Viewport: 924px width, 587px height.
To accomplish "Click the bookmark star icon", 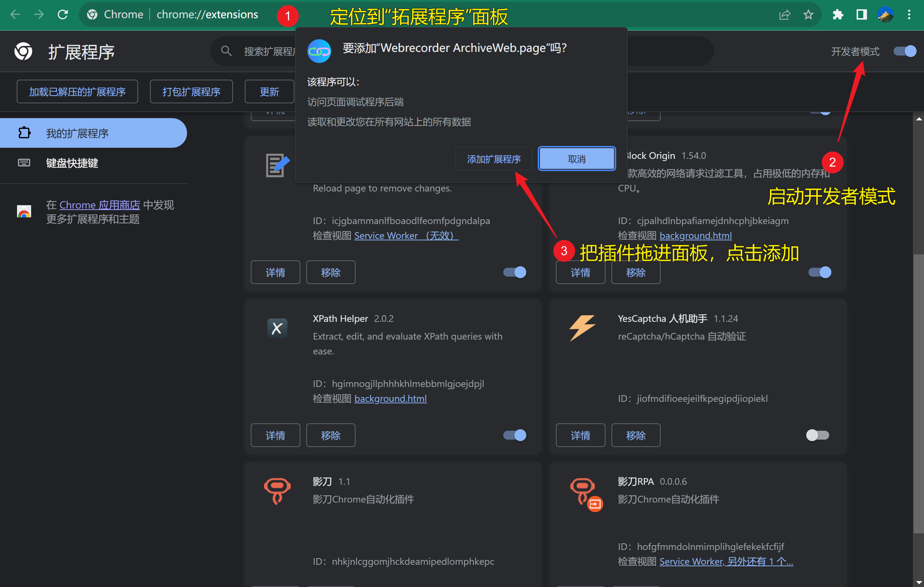I will 808,14.
